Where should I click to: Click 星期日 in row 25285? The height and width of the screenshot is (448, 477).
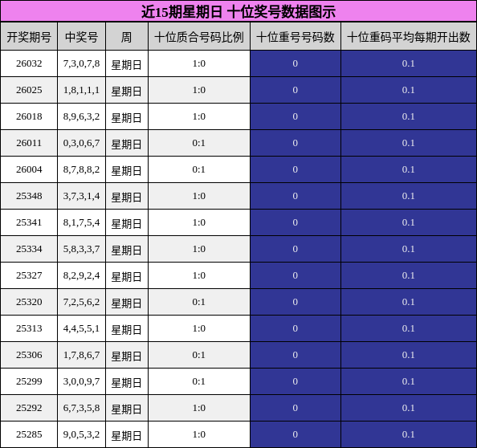[127, 436]
